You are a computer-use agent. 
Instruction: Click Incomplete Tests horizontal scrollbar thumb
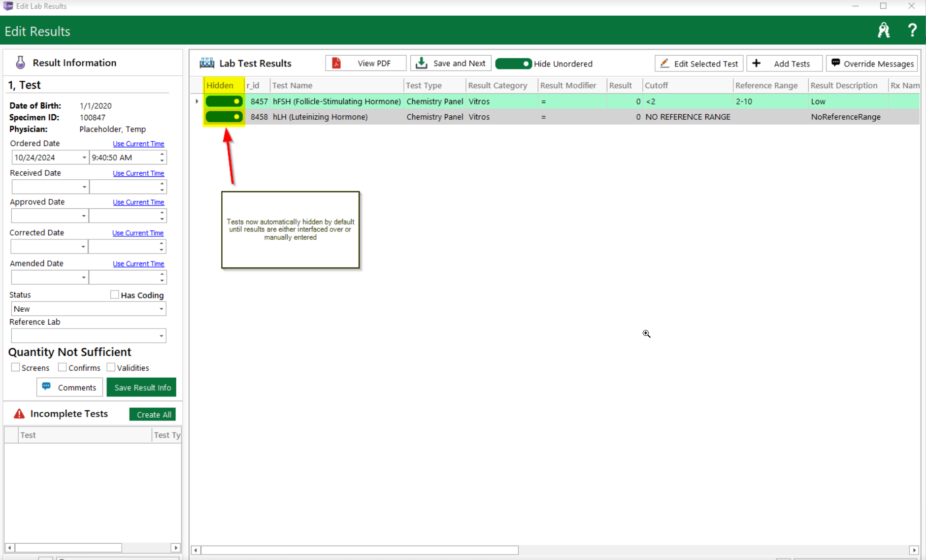[68, 548]
